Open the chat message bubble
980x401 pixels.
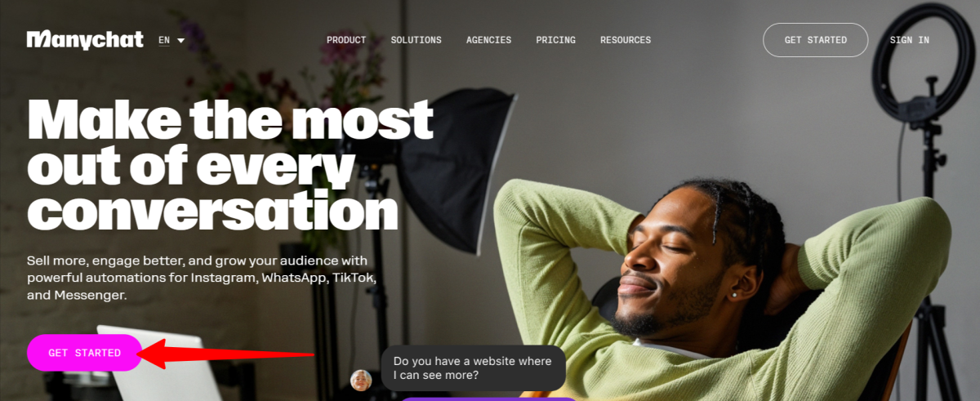tap(473, 368)
